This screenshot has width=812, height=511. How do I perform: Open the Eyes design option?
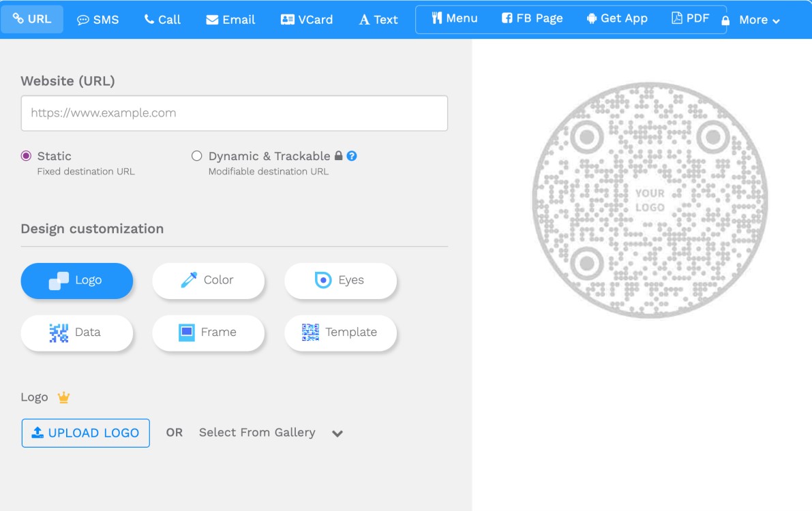[340, 280]
